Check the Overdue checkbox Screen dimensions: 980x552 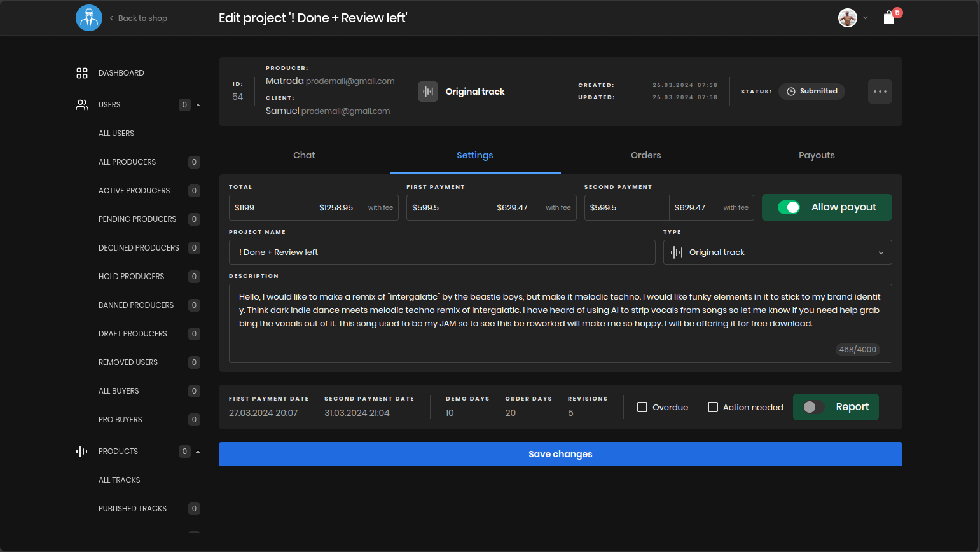click(642, 407)
